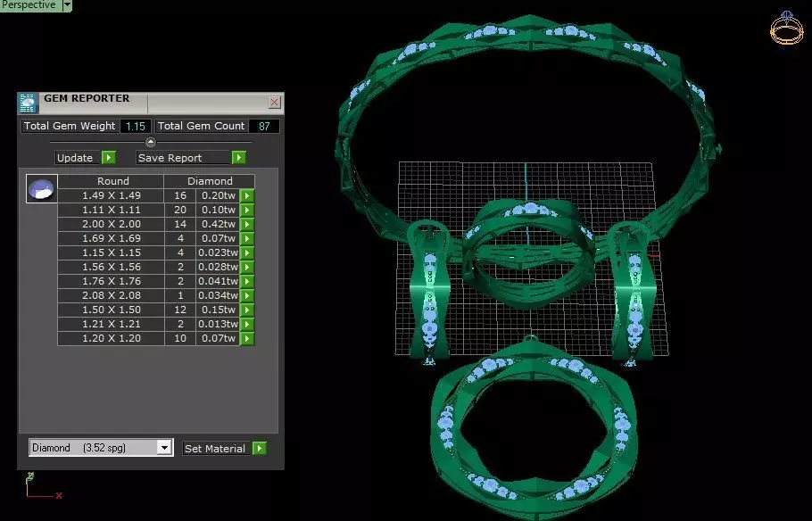Click the Set Material button label
The image size is (812, 521).
[215, 449]
